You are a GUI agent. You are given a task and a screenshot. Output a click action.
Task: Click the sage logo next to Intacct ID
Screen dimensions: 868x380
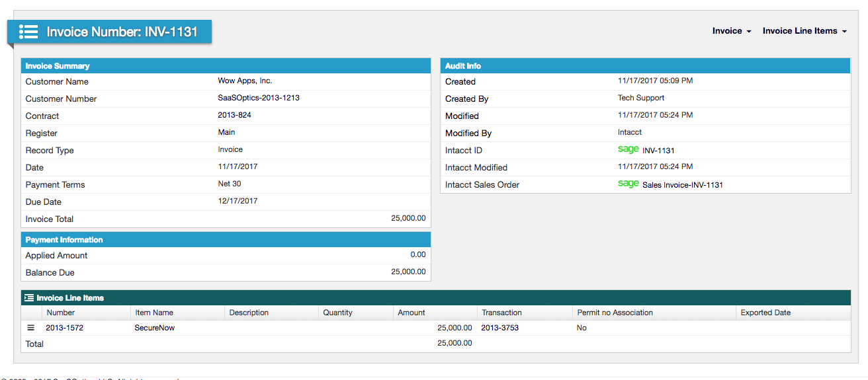tap(629, 149)
